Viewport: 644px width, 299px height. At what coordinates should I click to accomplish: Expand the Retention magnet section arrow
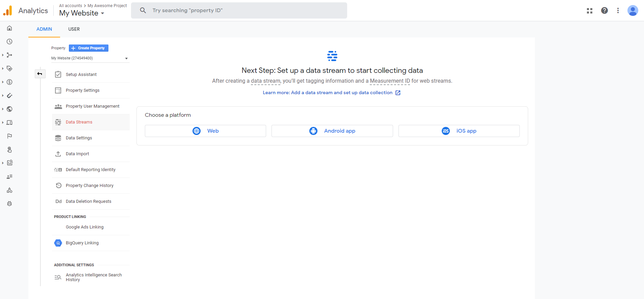point(3,96)
